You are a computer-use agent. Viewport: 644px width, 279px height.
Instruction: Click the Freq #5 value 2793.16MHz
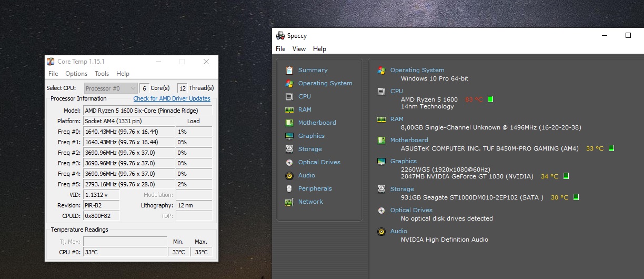(x=129, y=184)
